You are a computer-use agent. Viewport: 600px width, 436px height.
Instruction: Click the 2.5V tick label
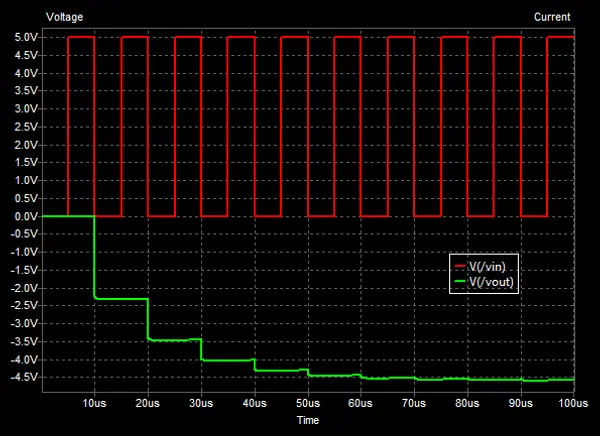click(x=22, y=127)
